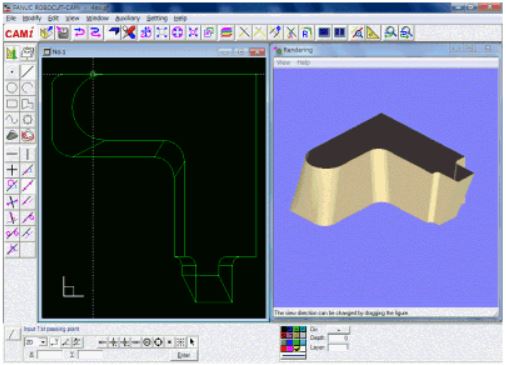The height and width of the screenshot is (365, 506).
Task: Select the rectangle drawing tool
Action: (12, 104)
